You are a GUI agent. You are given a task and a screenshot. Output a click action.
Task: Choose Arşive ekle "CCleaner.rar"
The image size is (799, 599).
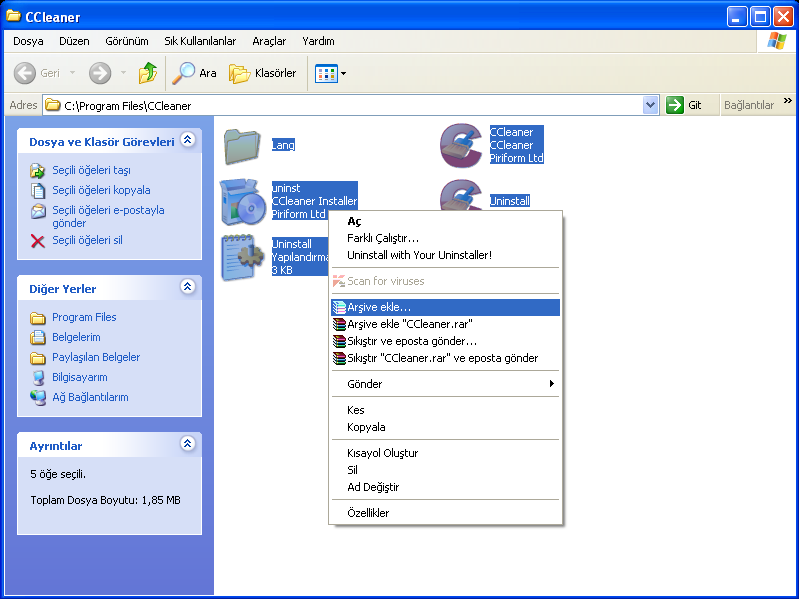446,324
